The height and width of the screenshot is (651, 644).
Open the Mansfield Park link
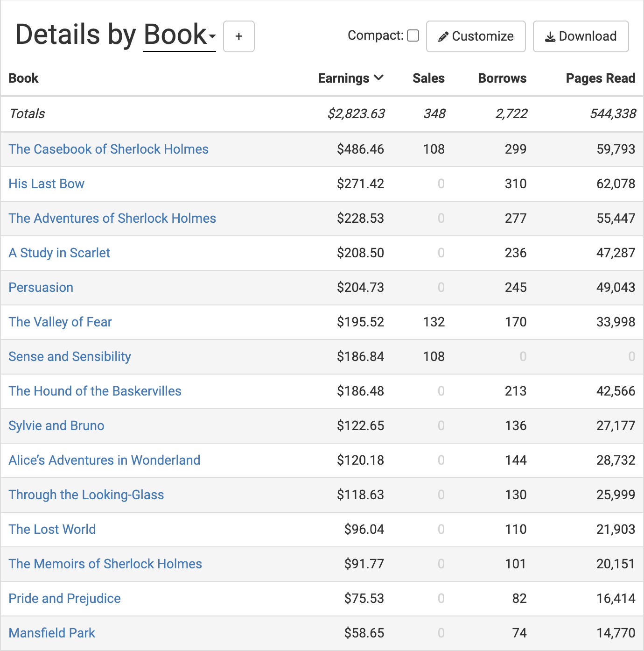[52, 633]
